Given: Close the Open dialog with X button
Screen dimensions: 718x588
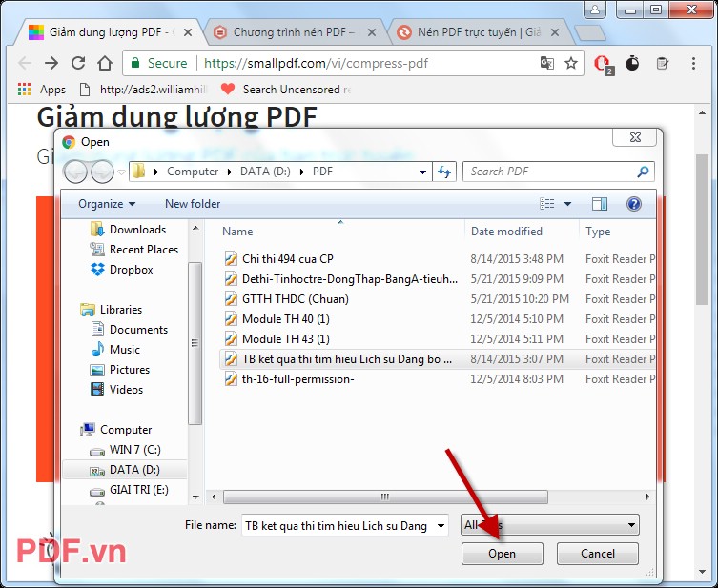Looking at the screenshot, I should click(635, 137).
